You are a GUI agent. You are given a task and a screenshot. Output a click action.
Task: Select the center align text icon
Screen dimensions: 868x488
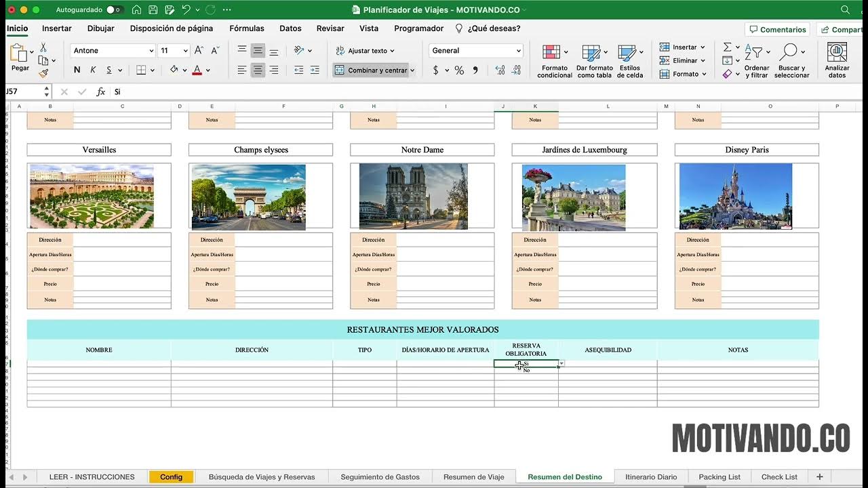point(258,70)
